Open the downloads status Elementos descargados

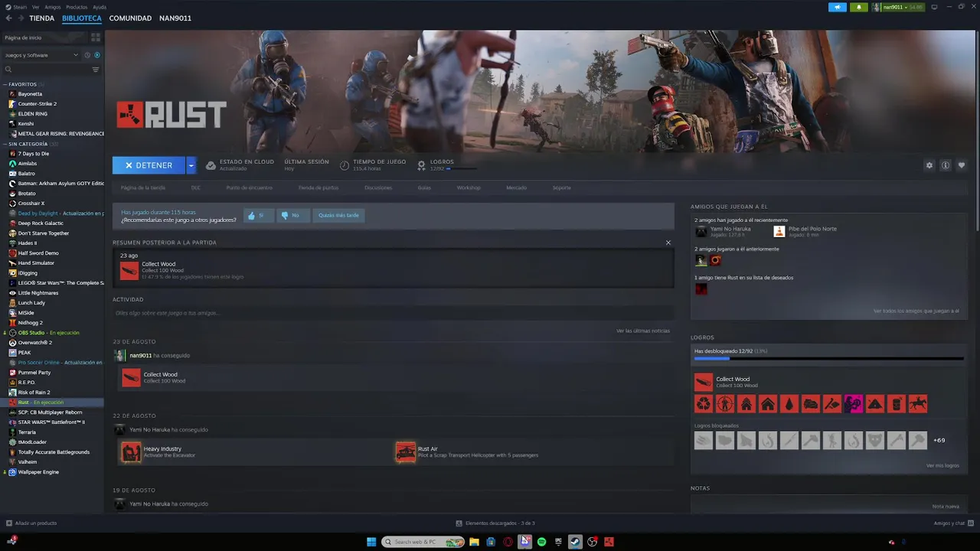pyautogui.click(x=495, y=523)
